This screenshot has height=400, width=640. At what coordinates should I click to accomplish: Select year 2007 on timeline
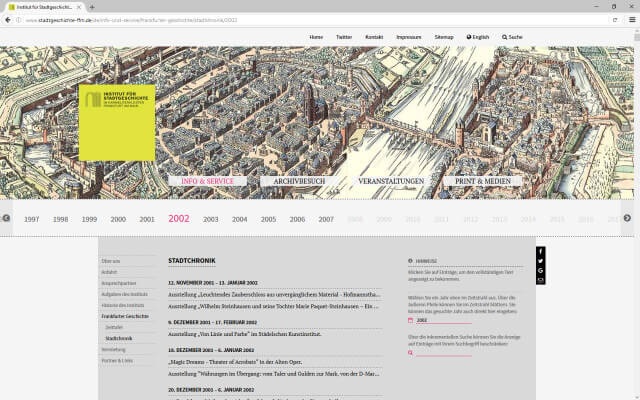tap(326, 219)
